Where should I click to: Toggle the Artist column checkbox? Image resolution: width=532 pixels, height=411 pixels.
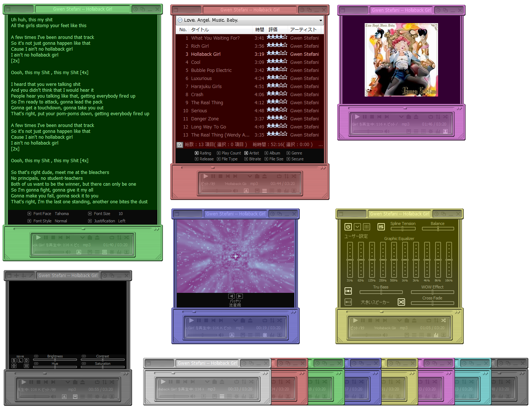click(x=246, y=153)
